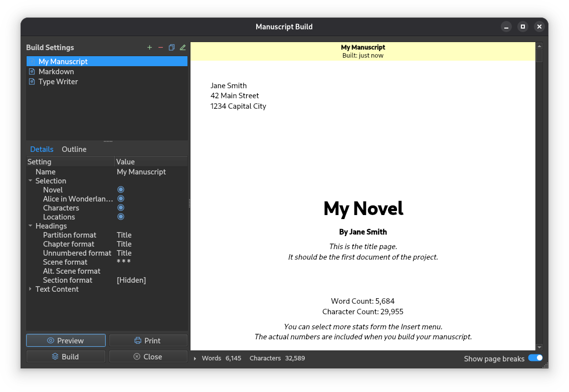Collapse the Headings tree group

coord(31,226)
